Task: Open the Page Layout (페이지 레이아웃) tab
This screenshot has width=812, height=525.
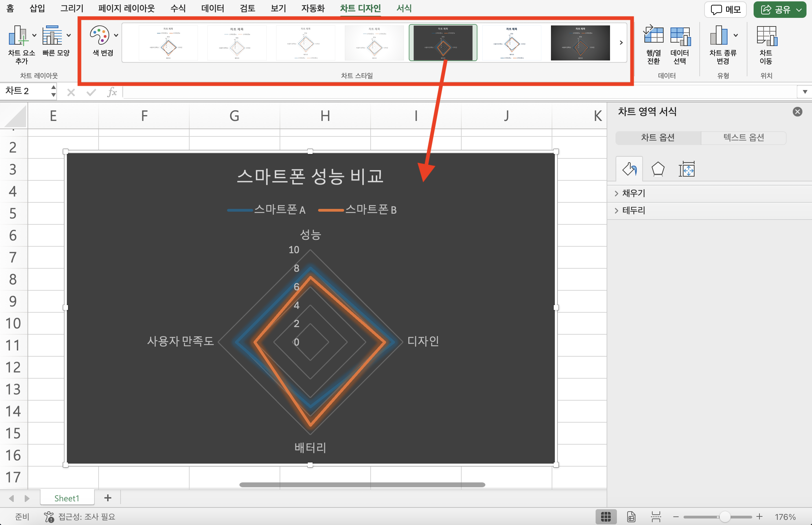Action: coord(126,8)
